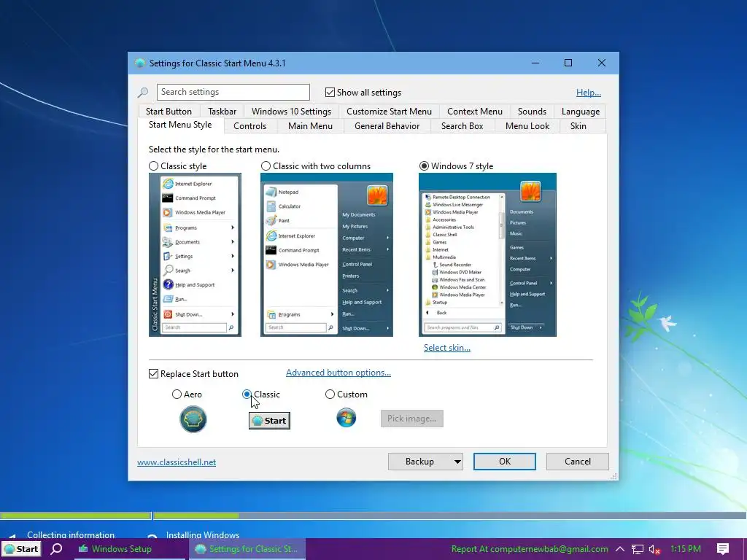This screenshot has height=560, width=747.
Task: Switch to the Controls tab
Action: point(249,126)
